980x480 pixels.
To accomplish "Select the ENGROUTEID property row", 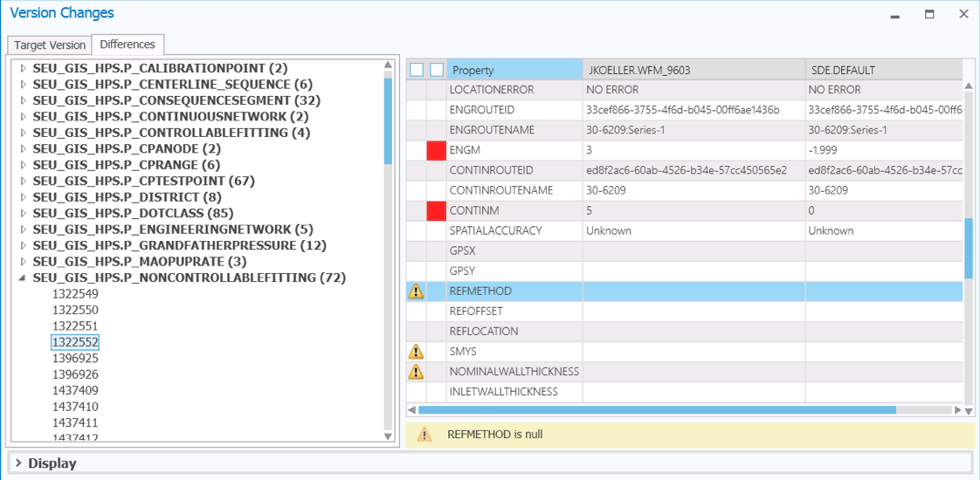I will click(685, 110).
